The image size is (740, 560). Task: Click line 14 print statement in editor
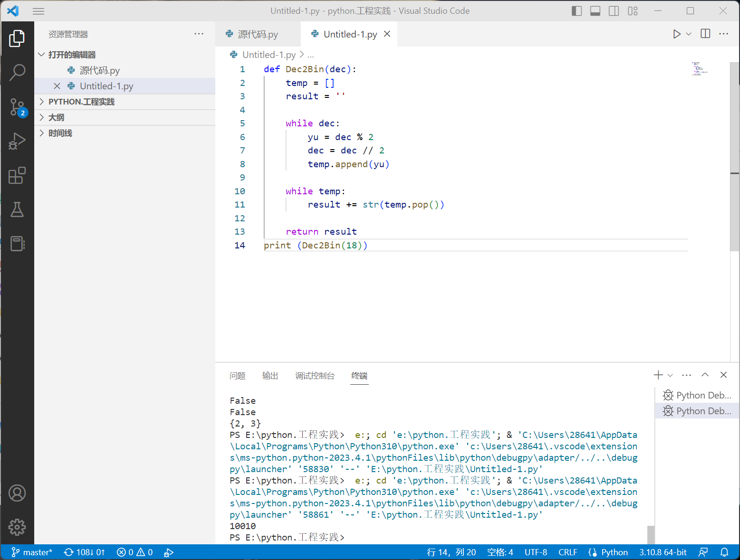click(x=316, y=245)
